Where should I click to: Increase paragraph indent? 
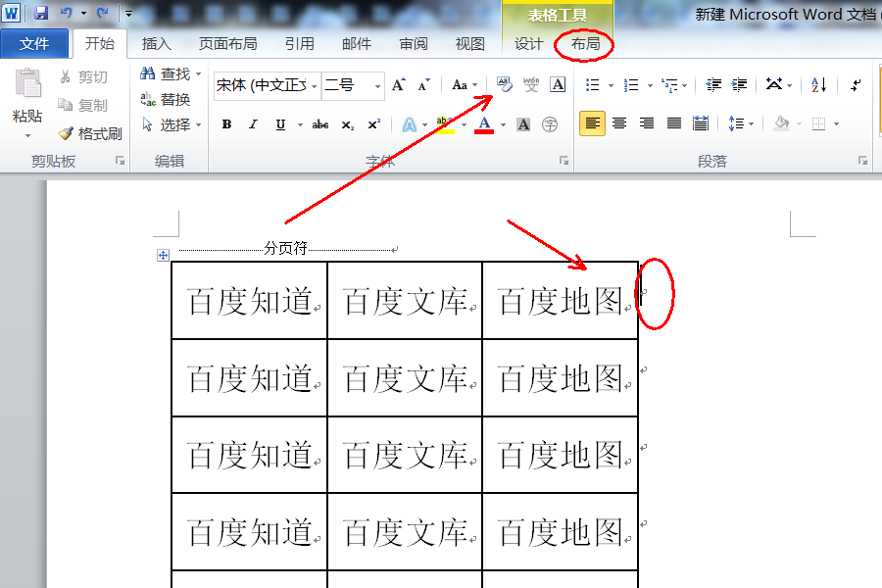coord(739,85)
